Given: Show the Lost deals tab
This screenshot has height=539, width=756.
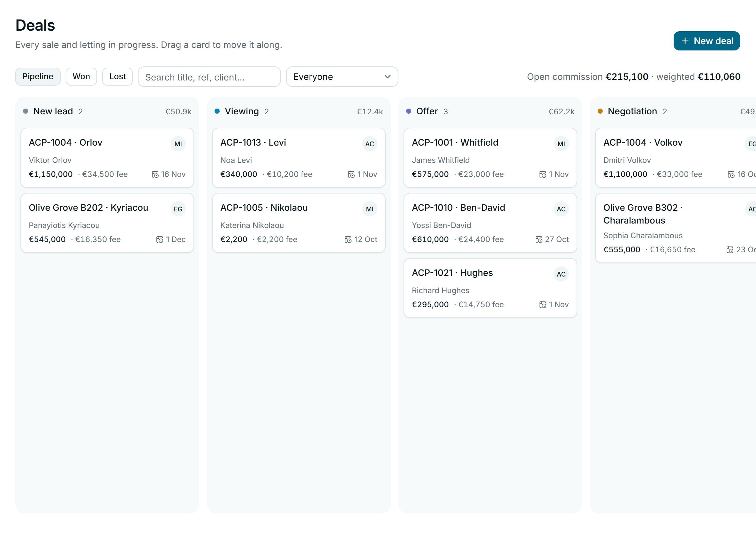Looking at the screenshot, I should pyautogui.click(x=117, y=76).
